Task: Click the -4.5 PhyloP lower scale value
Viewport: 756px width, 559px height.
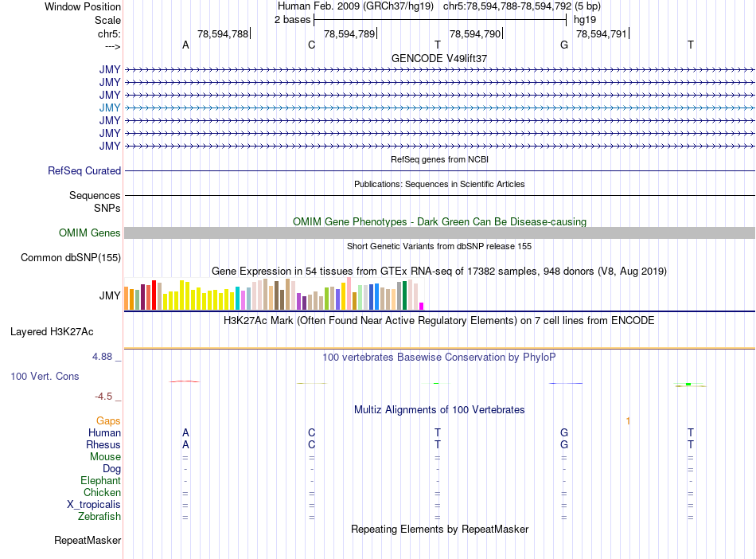Action: click(x=103, y=397)
